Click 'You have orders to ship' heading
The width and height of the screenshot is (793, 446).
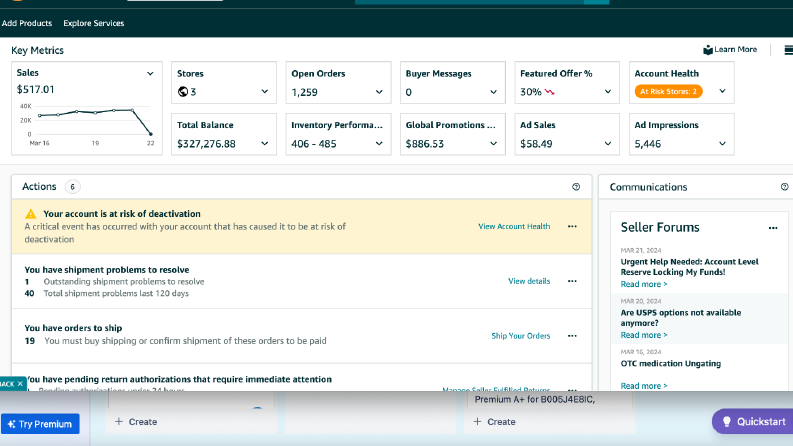(x=73, y=328)
